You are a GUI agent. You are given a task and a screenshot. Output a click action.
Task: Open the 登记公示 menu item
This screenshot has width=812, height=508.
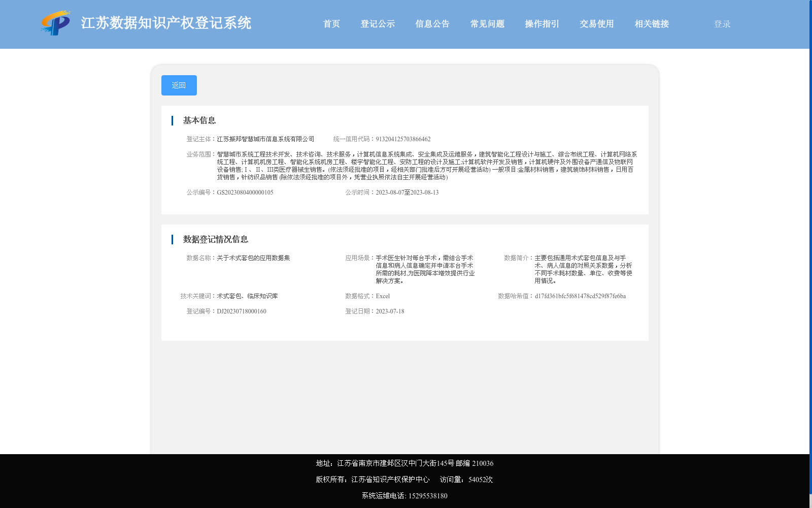click(378, 24)
